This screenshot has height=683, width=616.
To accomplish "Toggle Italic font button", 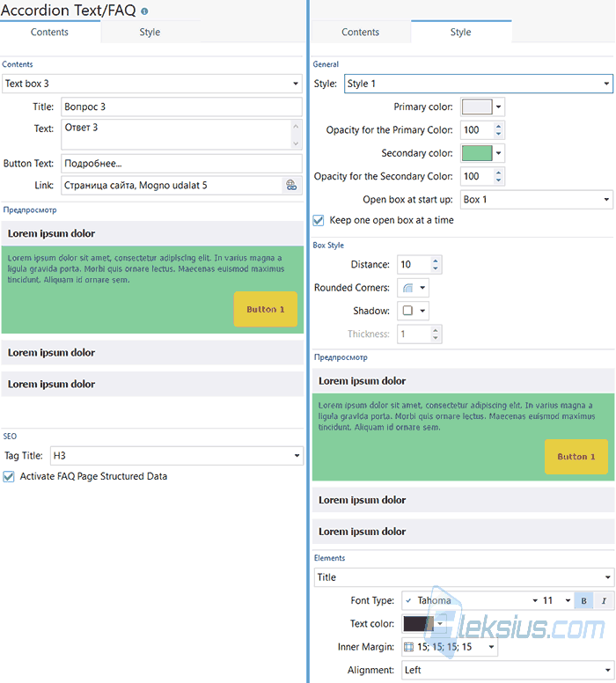I will pos(604,600).
